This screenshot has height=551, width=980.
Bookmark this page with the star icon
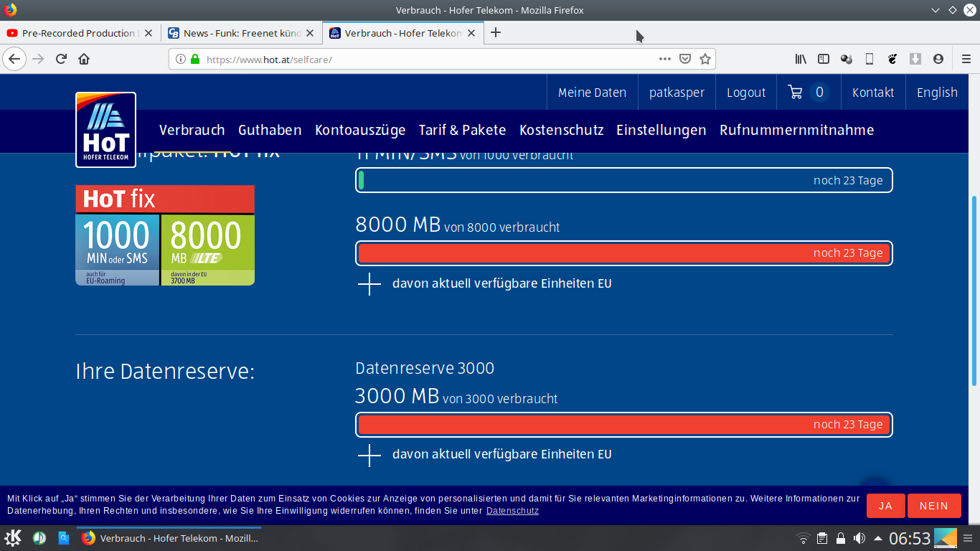[x=705, y=59]
